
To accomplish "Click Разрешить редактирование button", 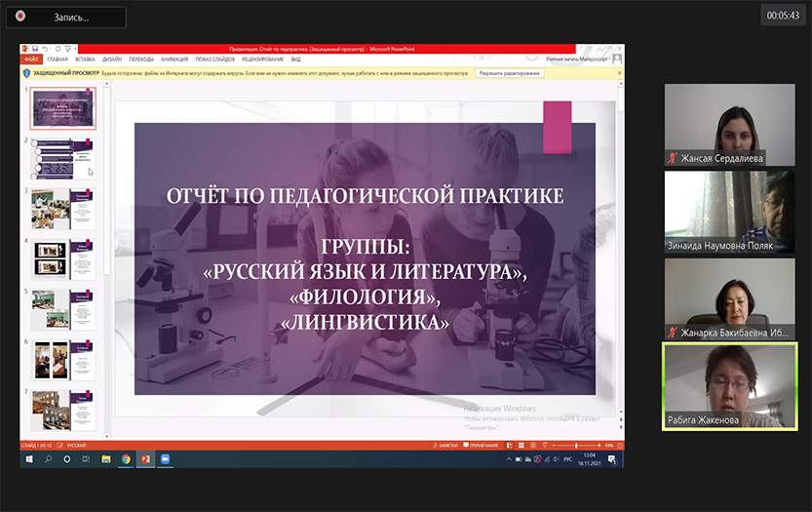I will coord(509,73).
